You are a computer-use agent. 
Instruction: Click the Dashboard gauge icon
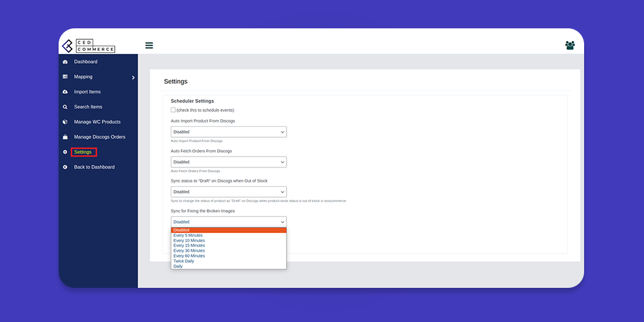(65, 62)
